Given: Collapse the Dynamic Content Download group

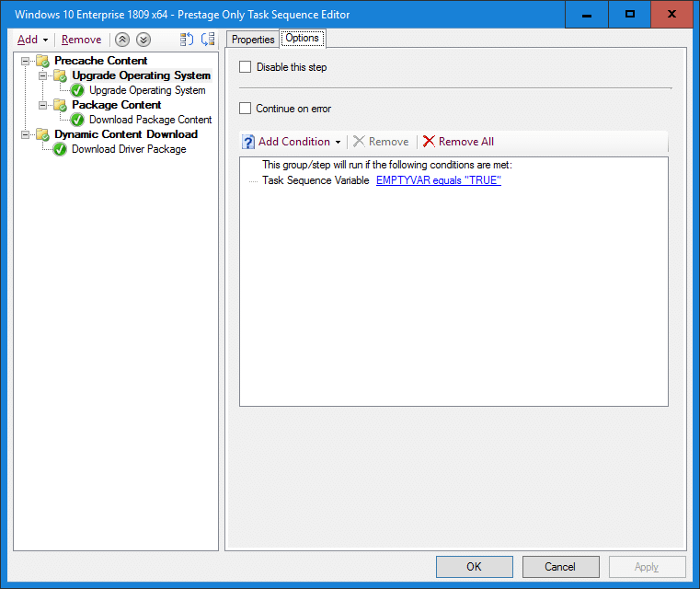Looking at the screenshot, I should [x=26, y=135].
